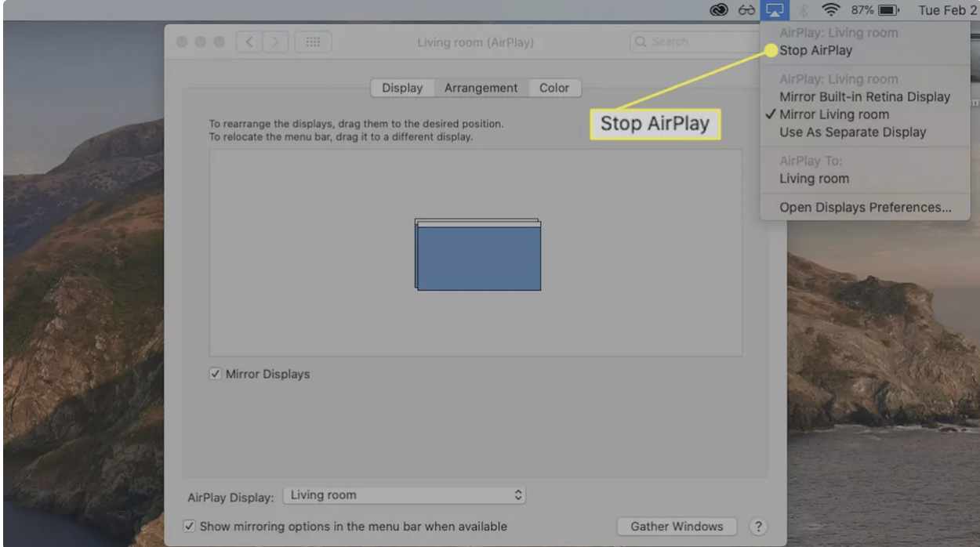This screenshot has width=980, height=547.
Task: Toggle Show mirroring options in menu bar
Action: click(189, 527)
